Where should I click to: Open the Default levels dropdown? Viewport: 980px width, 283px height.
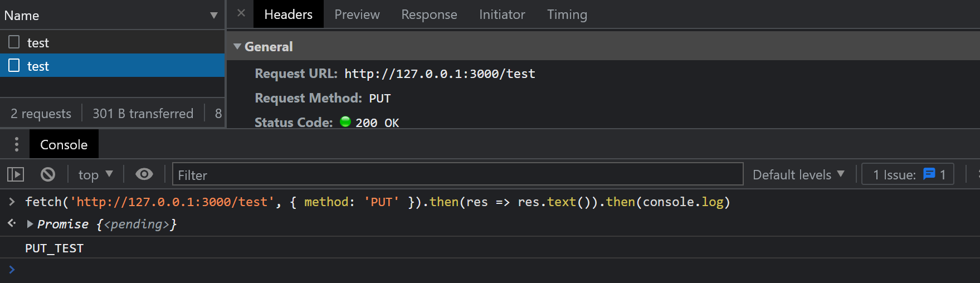(798, 175)
